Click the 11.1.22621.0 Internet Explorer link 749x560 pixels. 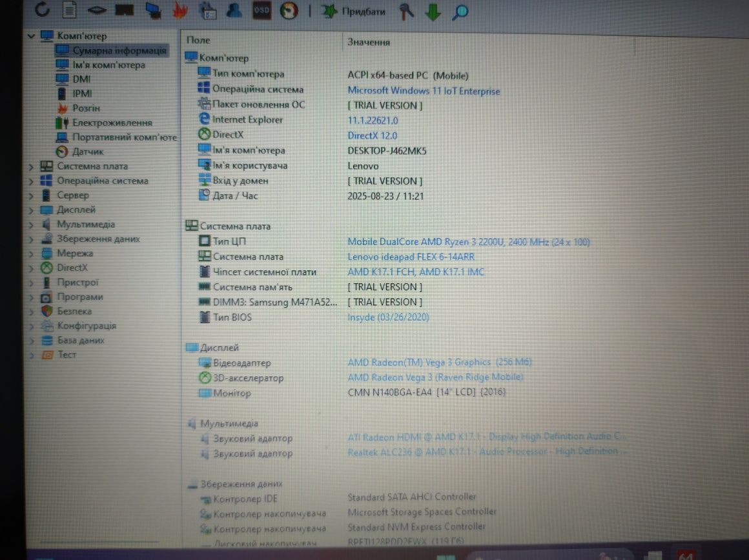[x=373, y=121]
